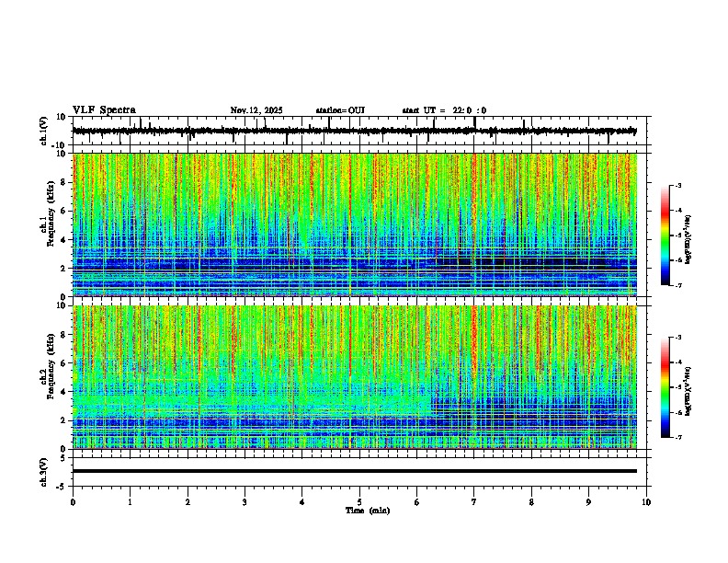Viewport: 728px width, 563px height.
Task: Click the ch.2 "Frequency (kHz)" axis label
Action: pyautogui.click(x=51, y=366)
